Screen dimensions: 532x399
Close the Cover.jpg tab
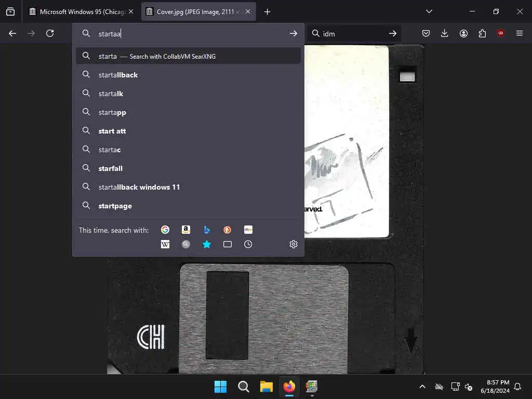coord(248,11)
